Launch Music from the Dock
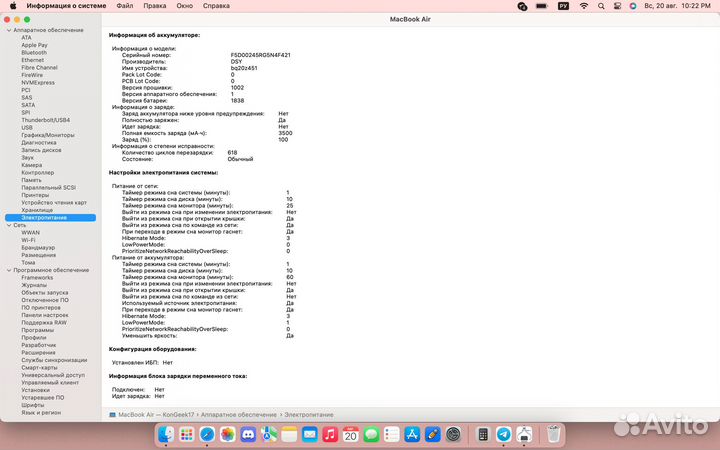Screen dimensions: 720x450 click(330, 434)
